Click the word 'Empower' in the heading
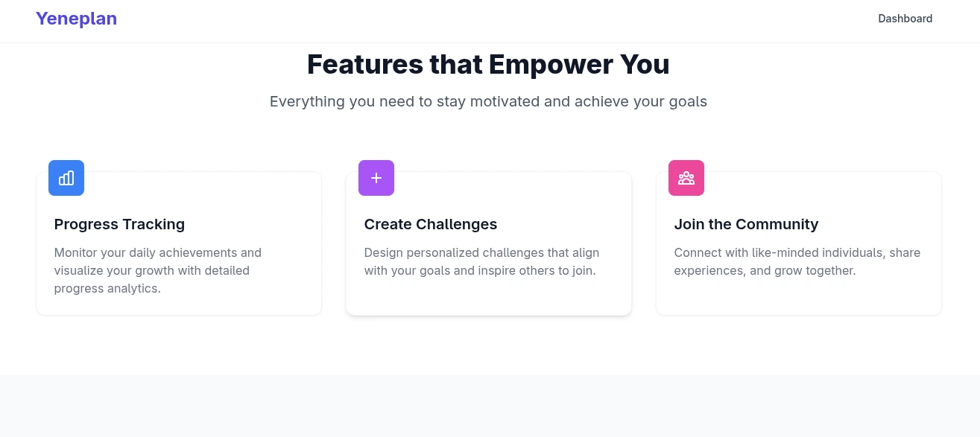This screenshot has height=437, width=980. pyautogui.click(x=541, y=65)
